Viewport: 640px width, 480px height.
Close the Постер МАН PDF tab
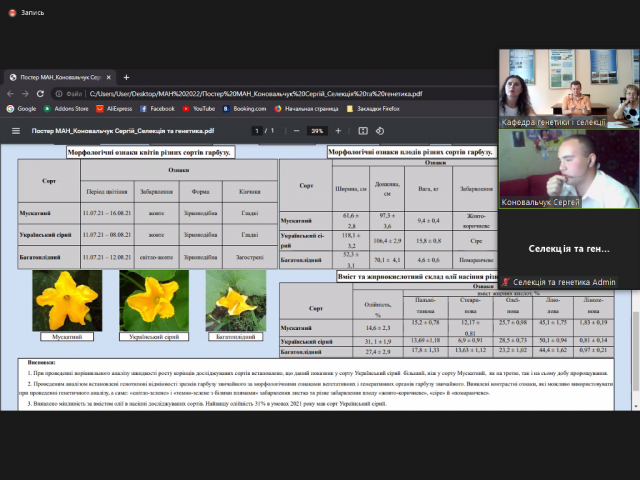(x=107, y=77)
